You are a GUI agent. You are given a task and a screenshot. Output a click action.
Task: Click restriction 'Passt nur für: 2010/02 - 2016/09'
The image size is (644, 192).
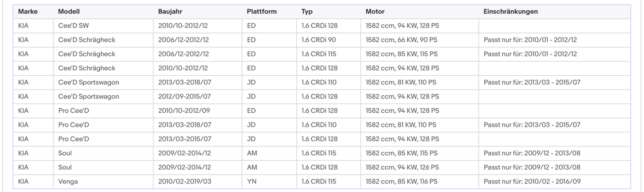[x=532, y=182]
